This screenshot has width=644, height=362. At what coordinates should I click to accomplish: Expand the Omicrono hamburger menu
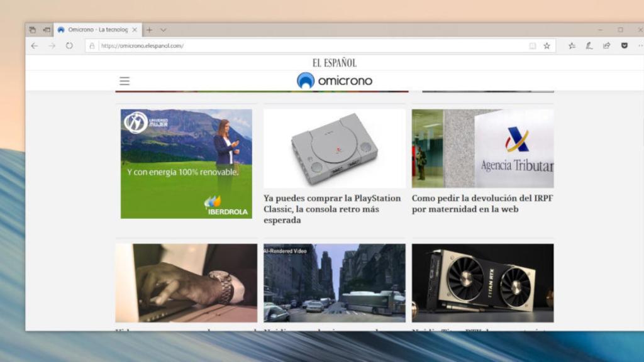point(125,80)
